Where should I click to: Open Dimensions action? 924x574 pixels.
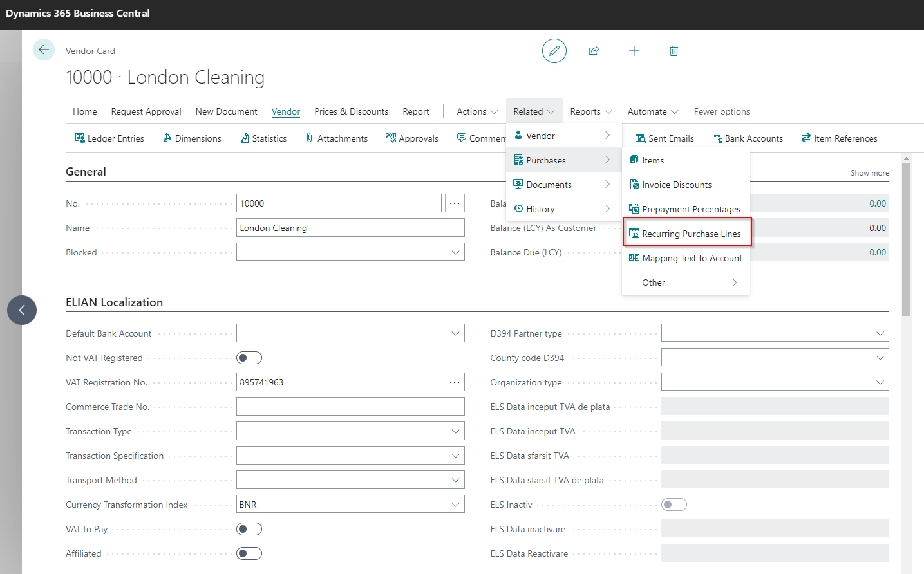coord(192,138)
